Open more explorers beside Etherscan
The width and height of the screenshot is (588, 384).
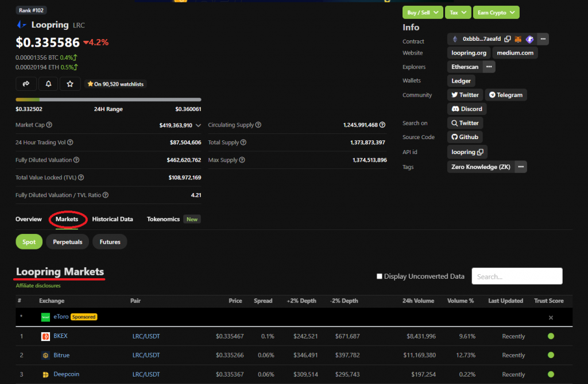[x=489, y=67]
